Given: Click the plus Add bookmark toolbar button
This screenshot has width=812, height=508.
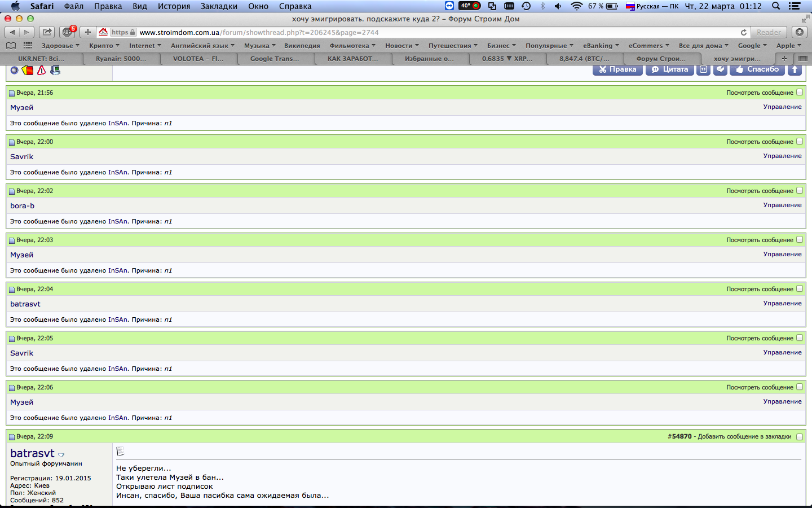Looking at the screenshot, I should [x=87, y=32].
